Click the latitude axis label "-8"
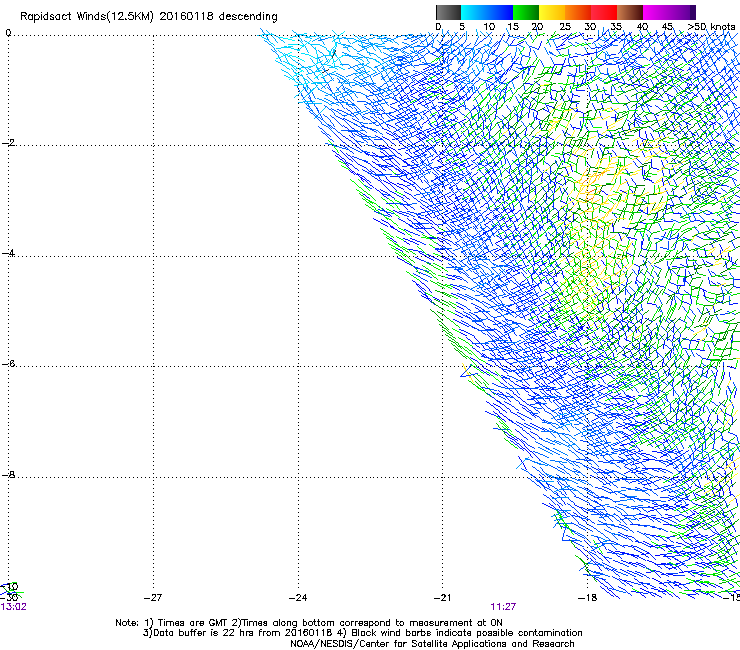Image resolution: width=740 pixels, height=650 pixels. click(x=8, y=474)
